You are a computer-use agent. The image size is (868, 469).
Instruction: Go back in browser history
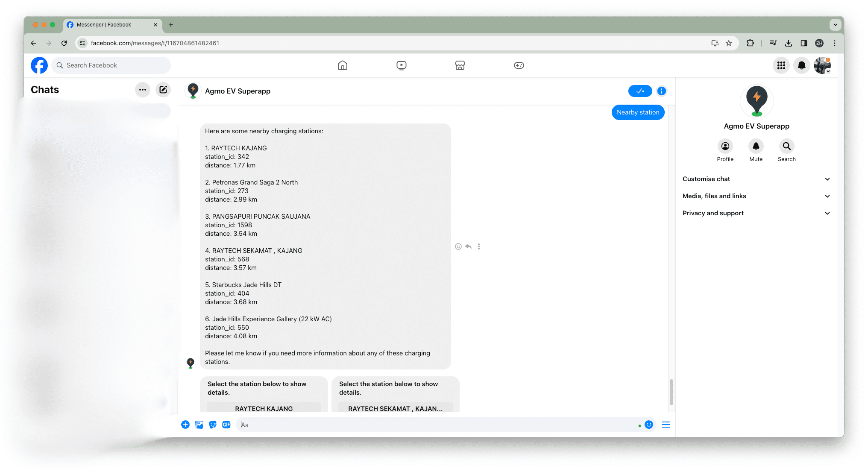click(33, 43)
